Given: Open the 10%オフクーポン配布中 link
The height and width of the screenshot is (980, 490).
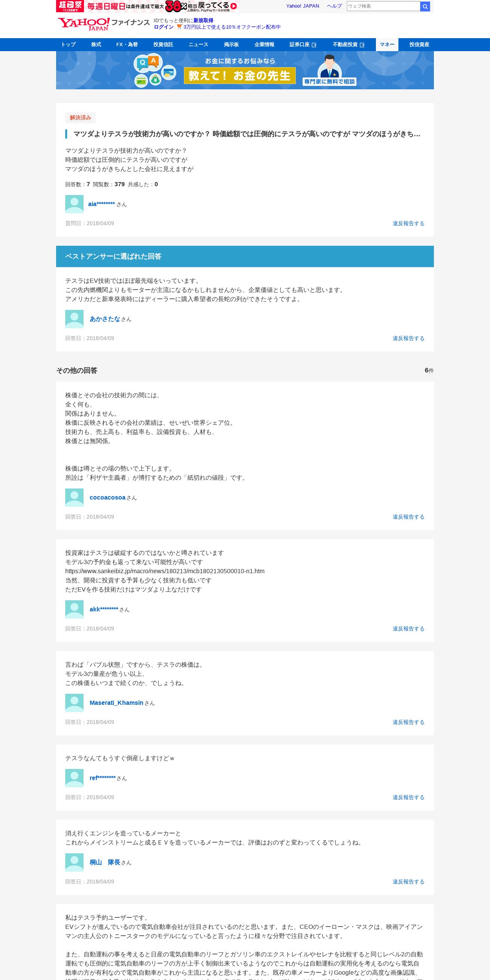Looking at the screenshot, I should tap(232, 27).
